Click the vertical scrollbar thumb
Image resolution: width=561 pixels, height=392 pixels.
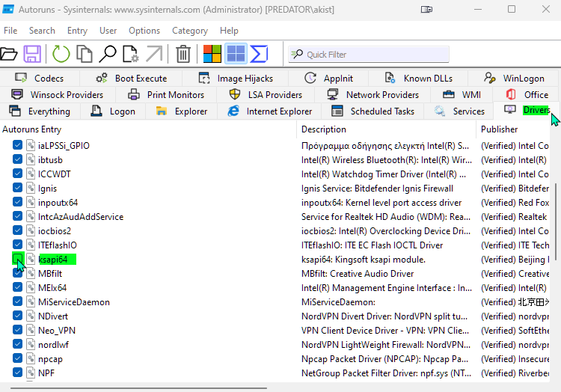[x=555, y=221]
